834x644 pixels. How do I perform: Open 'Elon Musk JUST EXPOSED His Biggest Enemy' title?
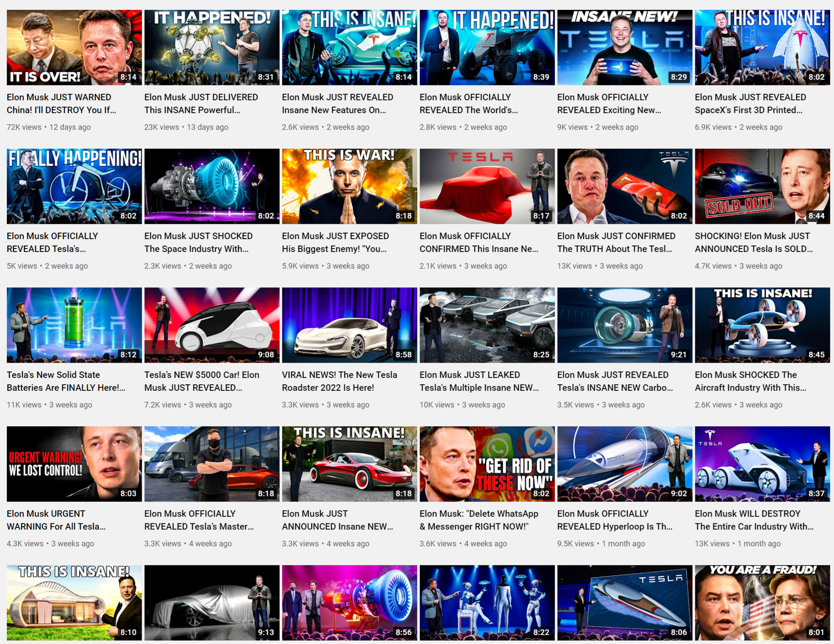click(335, 242)
